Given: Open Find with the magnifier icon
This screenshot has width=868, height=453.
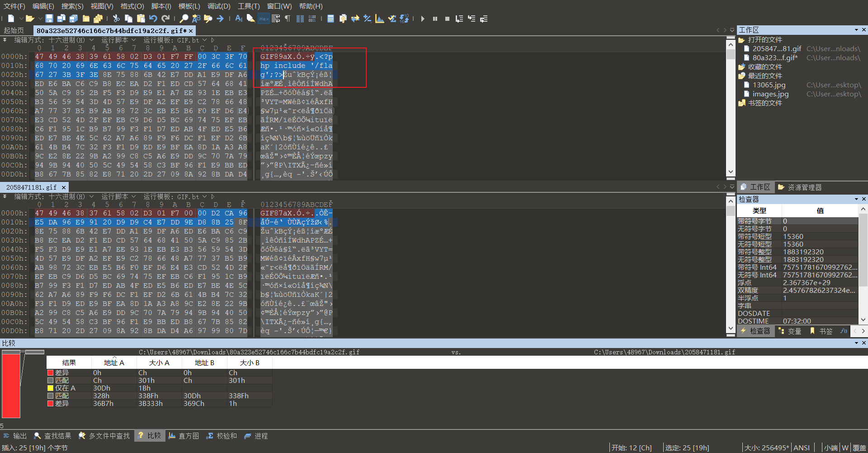Looking at the screenshot, I should [184, 19].
